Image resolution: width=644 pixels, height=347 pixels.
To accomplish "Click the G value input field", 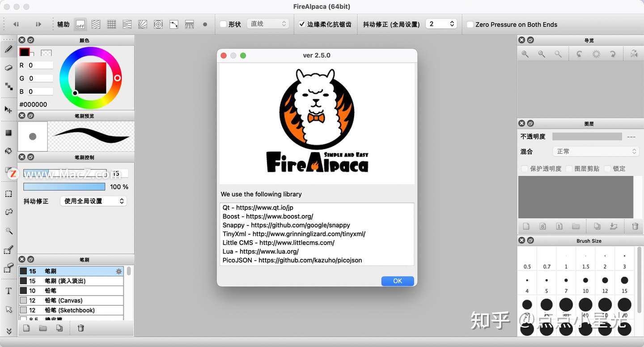I will coord(40,78).
